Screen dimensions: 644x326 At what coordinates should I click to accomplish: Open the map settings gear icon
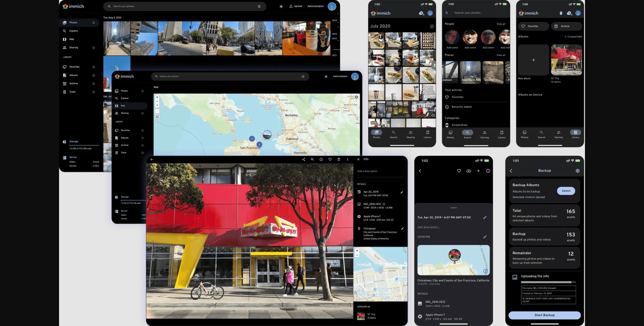357,97
